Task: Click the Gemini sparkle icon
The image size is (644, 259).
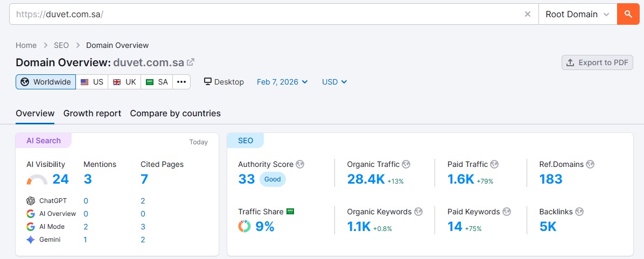Action: [x=30, y=240]
